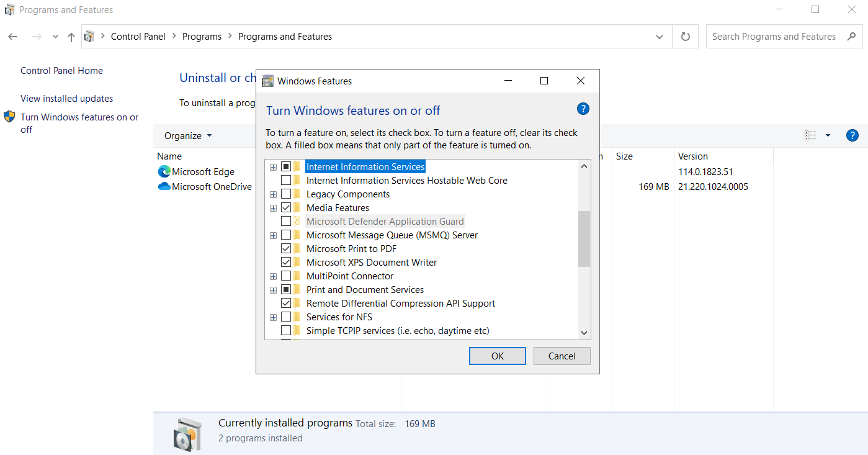Viewport: 868px width, 455px height.
Task: Check Simple TCPIP services checkbox
Action: 286,331
